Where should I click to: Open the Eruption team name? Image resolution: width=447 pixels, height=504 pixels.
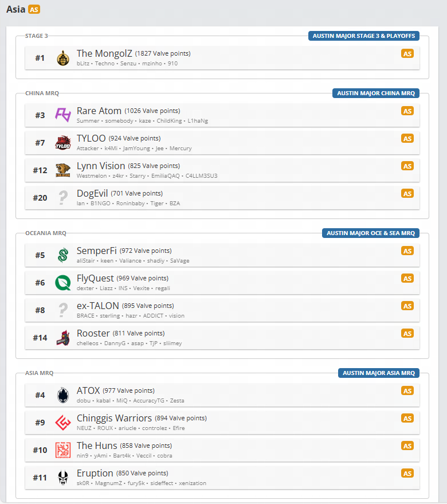pyautogui.click(x=95, y=473)
